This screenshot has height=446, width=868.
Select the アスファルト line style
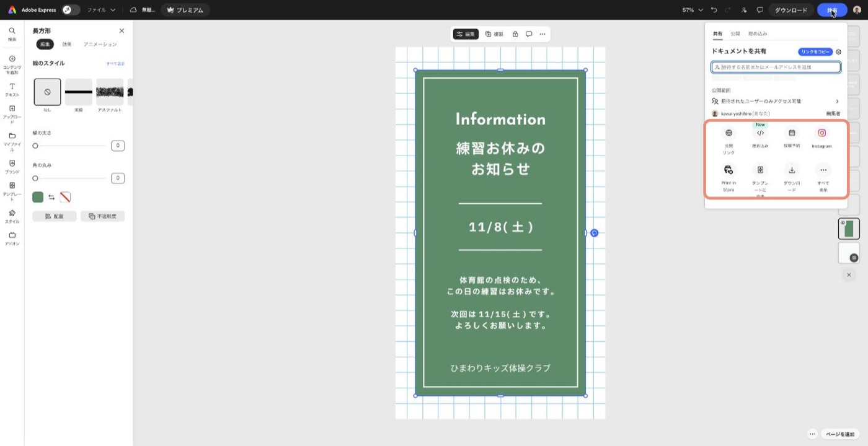(110, 92)
